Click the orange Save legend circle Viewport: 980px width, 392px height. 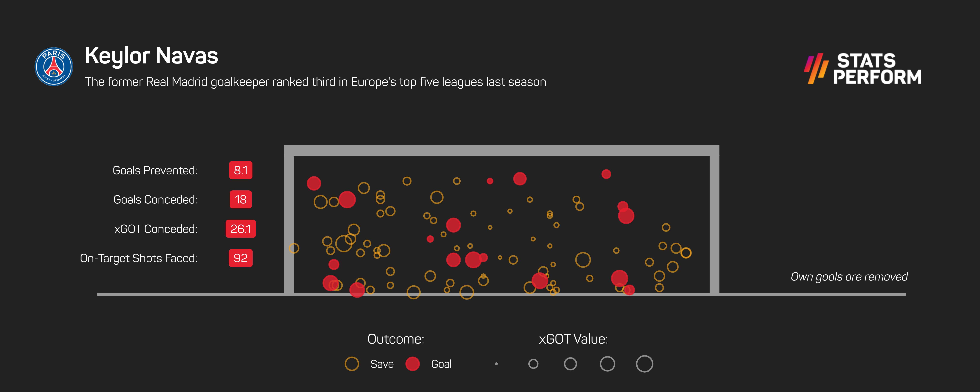point(351,364)
